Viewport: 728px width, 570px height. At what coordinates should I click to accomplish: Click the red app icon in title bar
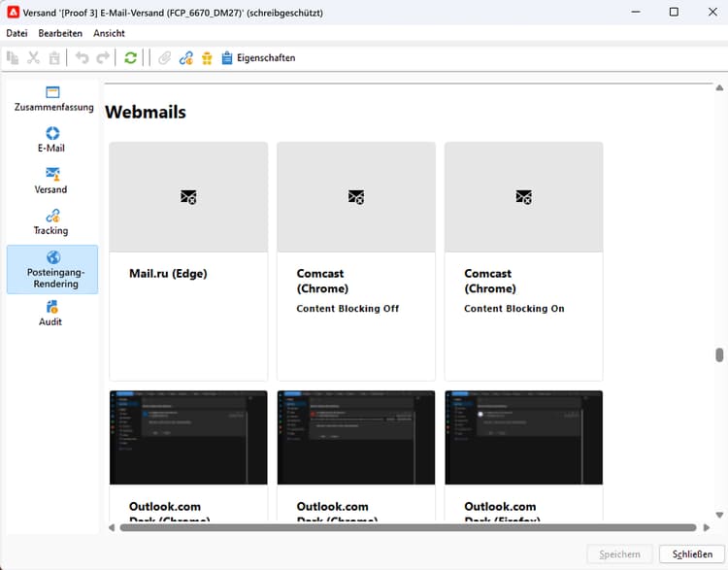13,12
